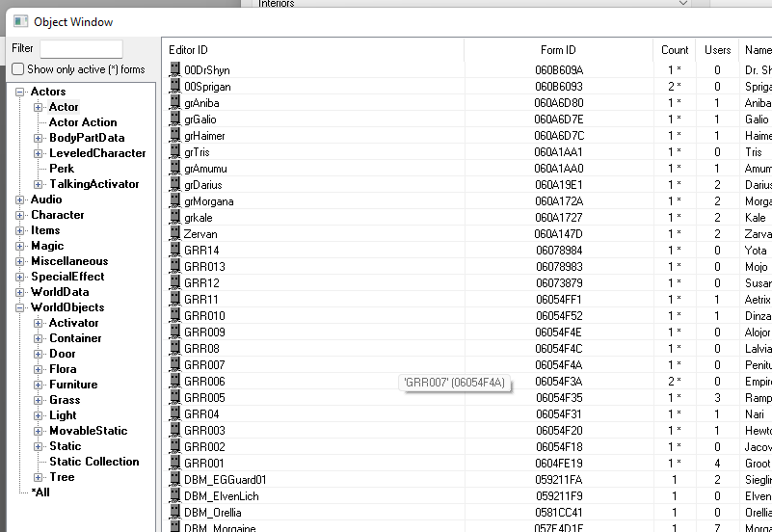Click the Object Window title icon
The image size is (772, 532).
pyautogui.click(x=20, y=21)
